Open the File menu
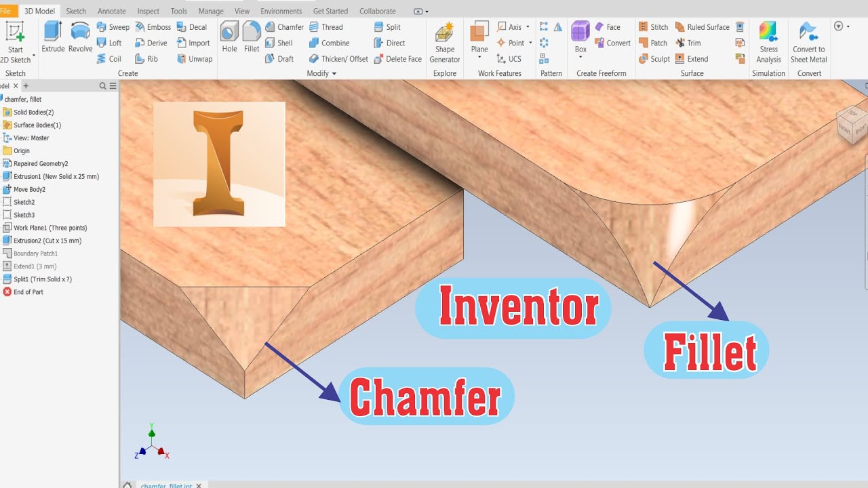This screenshot has width=868, height=488. point(5,11)
